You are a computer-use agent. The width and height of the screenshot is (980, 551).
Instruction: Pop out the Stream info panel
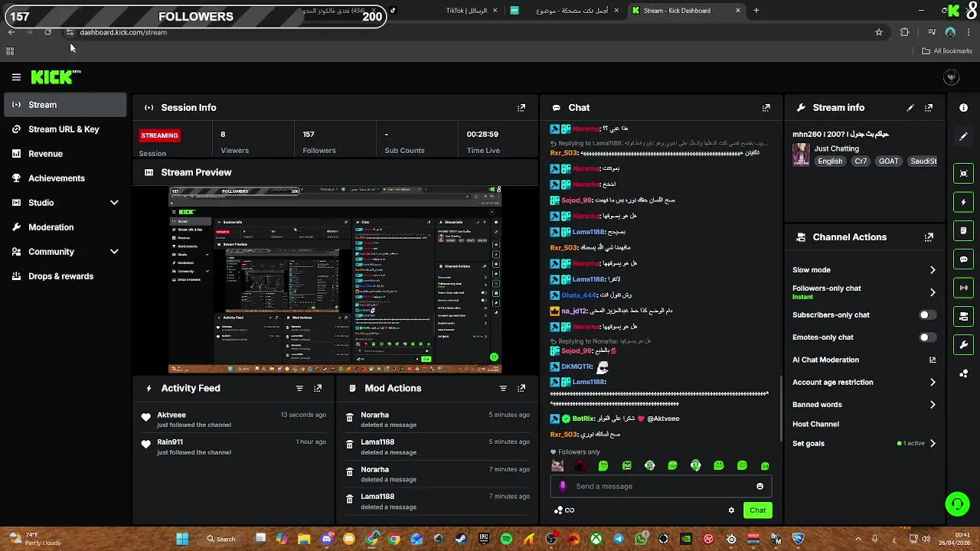929,108
